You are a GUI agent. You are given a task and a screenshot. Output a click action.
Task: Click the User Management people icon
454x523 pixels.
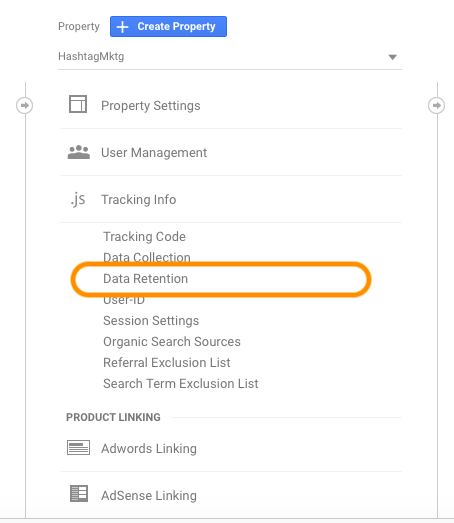coord(79,152)
